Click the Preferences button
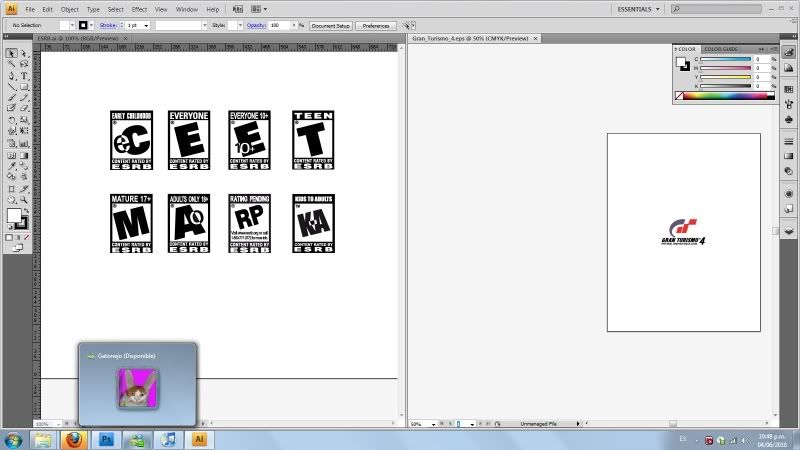The image size is (800, 450). [x=376, y=26]
